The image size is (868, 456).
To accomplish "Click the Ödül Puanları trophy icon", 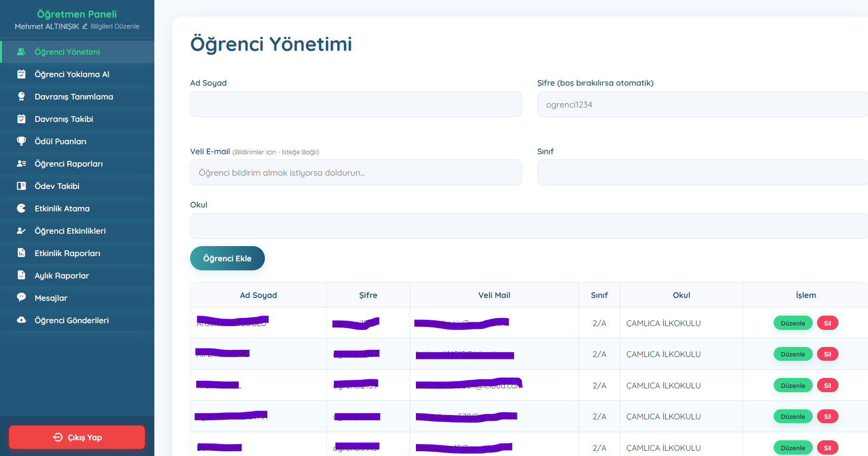I will 21,141.
